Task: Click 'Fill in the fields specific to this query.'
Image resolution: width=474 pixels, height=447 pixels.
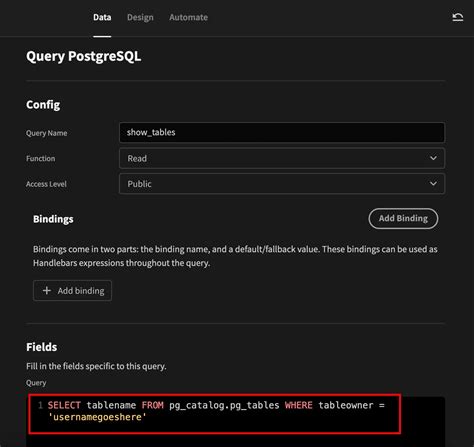Action: pyautogui.click(x=96, y=366)
